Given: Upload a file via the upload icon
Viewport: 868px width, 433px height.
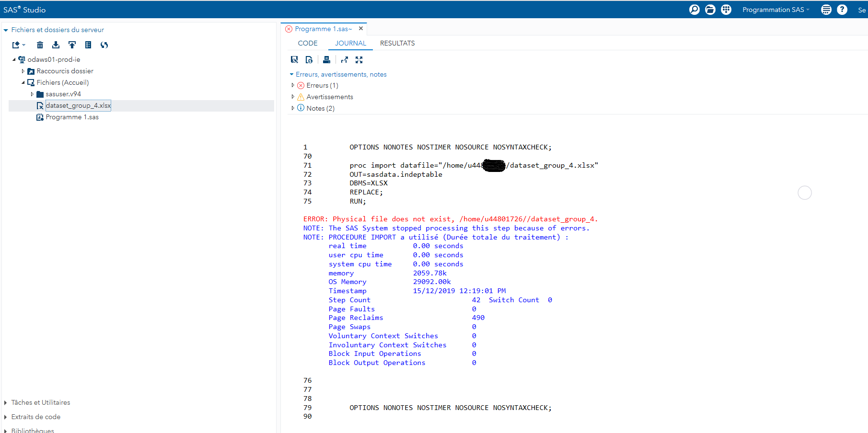Looking at the screenshot, I should coord(72,45).
